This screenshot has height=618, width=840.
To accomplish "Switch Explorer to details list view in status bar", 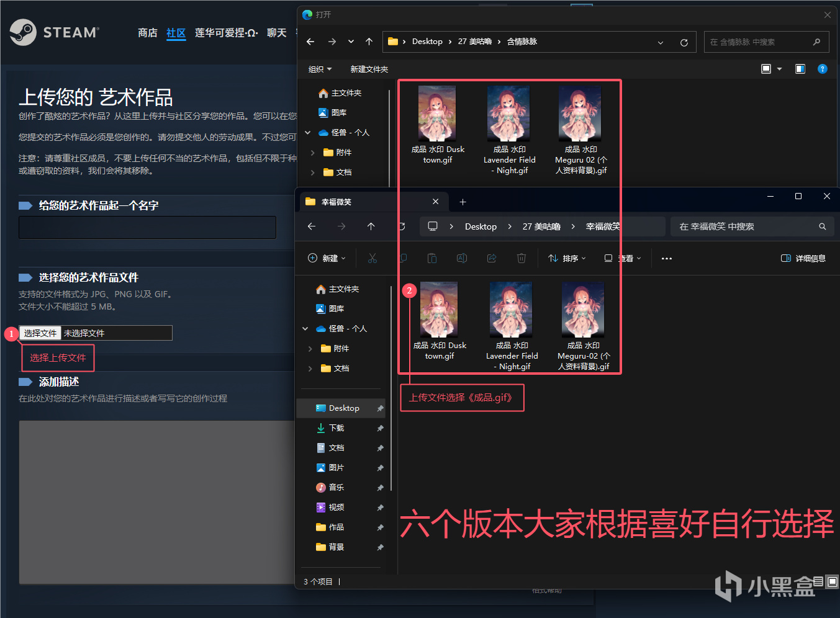I will click(819, 581).
